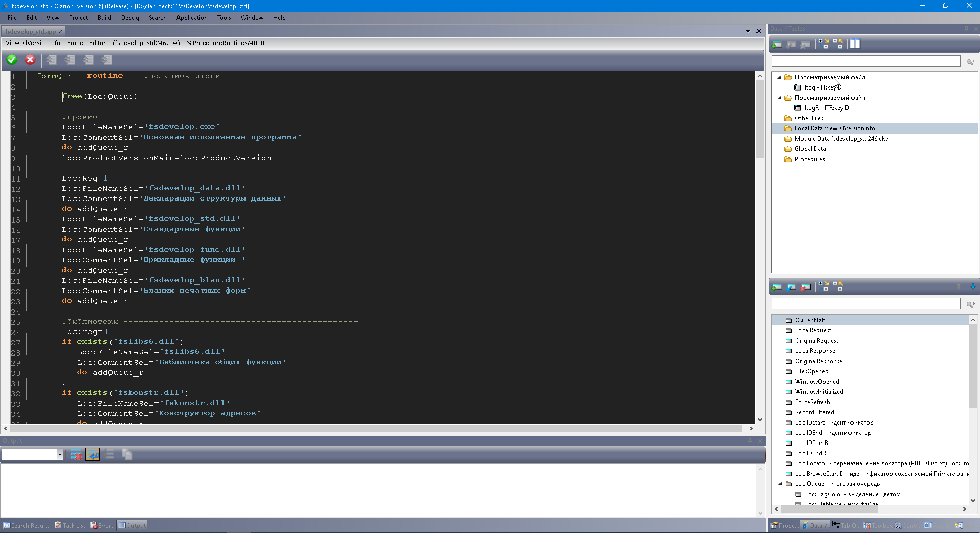The image size is (980, 533).
Task: Open the Task List tab
Action: pyautogui.click(x=71, y=525)
